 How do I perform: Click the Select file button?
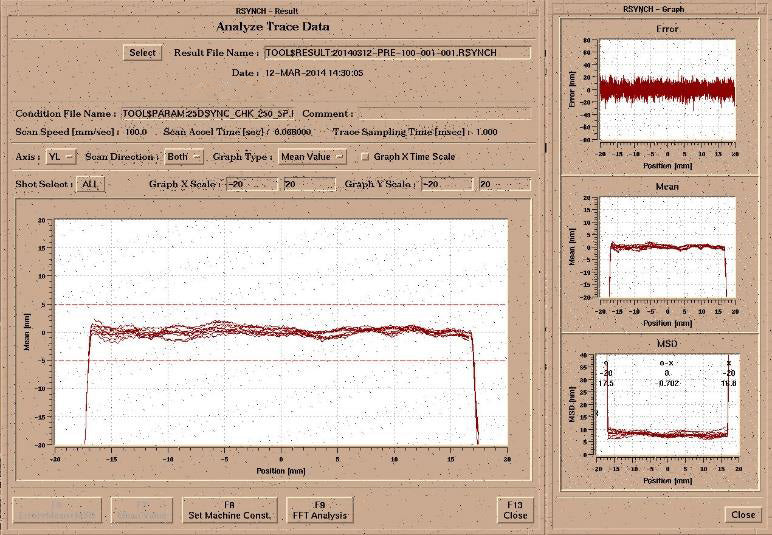(142, 52)
